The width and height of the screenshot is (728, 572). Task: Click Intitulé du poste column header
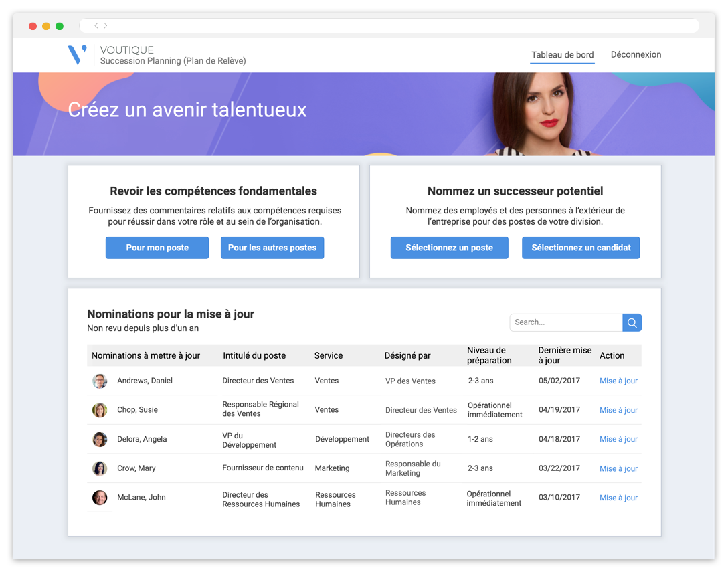(x=254, y=356)
